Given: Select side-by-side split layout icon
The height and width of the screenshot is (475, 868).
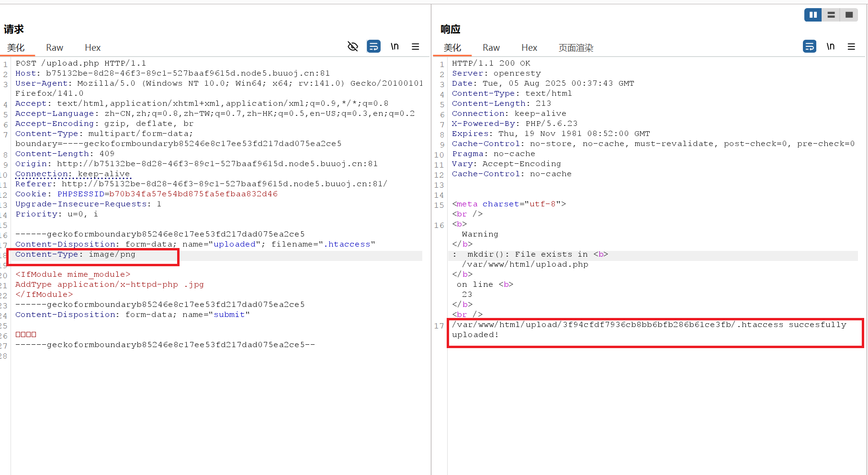Looking at the screenshot, I should click(813, 15).
